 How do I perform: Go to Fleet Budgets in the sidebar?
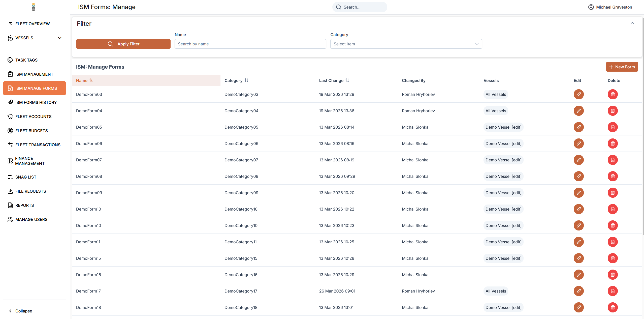(31, 131)
